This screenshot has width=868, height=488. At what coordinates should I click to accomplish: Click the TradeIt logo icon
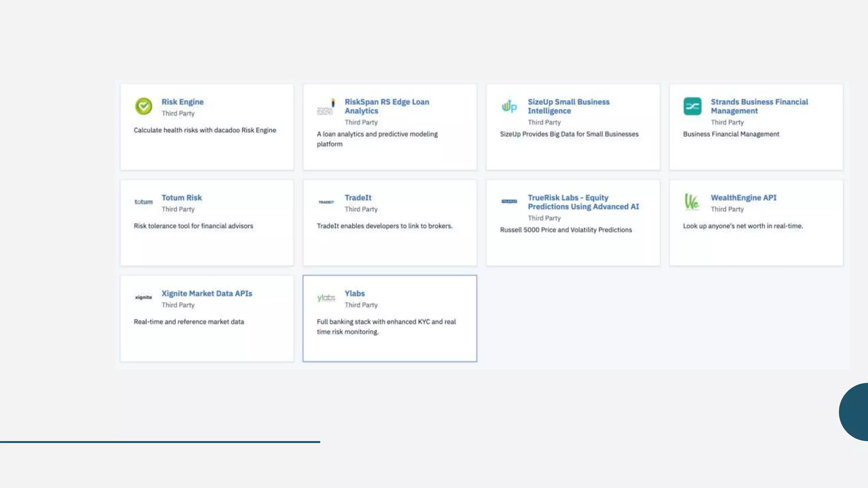tap(326, 202)
